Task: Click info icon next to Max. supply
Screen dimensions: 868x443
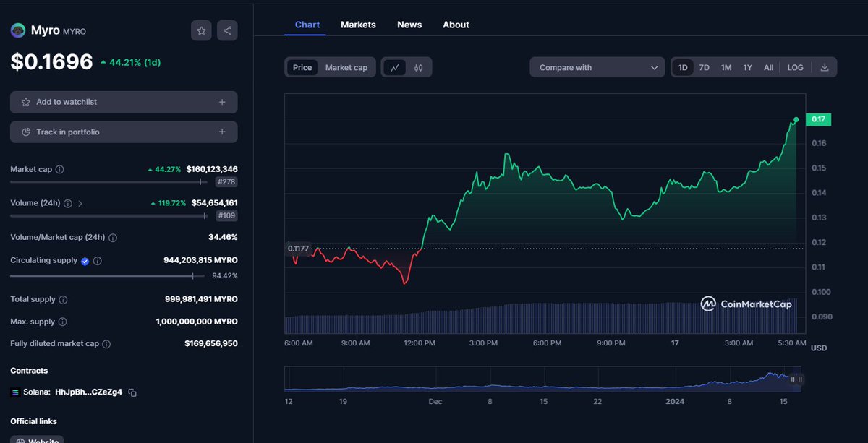Action: (x=62, y=322)
